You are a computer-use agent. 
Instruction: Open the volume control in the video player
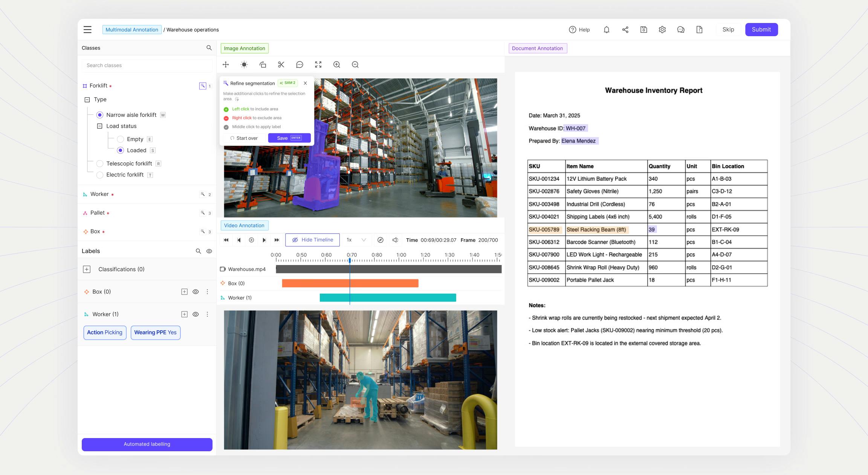[x=394, y=240]
